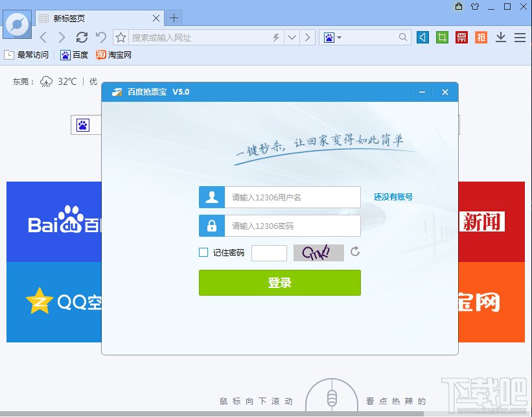Open the 最常访问 bookmarks folder
Viewport: 532px width, 417px height.
pyautogui.click(x=27, y=54)
